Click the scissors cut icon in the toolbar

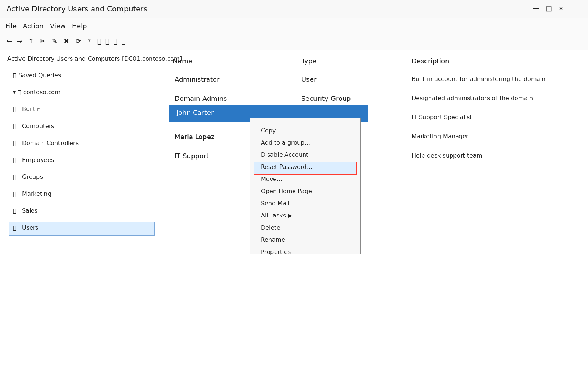tap(43, 41)
